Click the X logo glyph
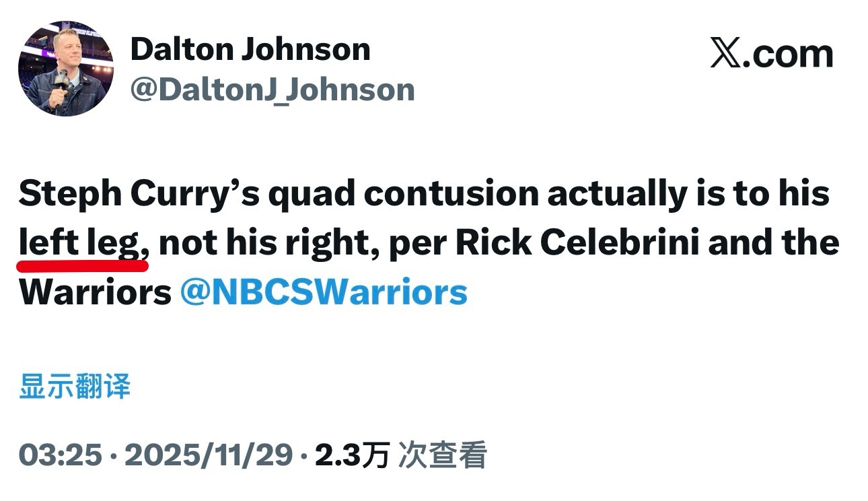The height and width of the screenshot is (501, 868). (726, 55)
